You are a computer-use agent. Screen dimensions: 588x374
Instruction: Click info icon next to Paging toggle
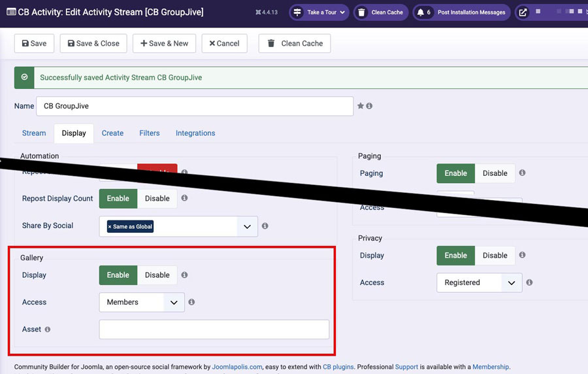click(522, 173)
